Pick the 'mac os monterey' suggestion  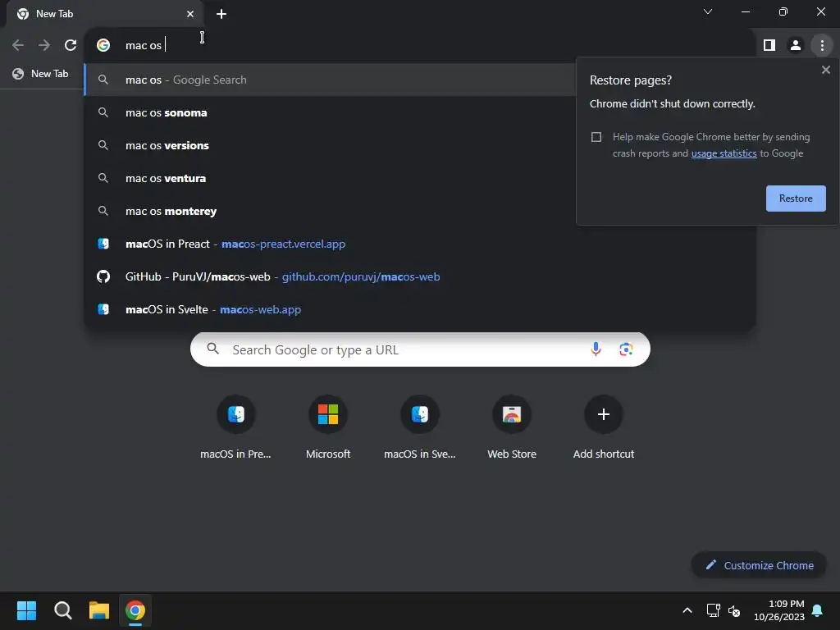point(330,211)
